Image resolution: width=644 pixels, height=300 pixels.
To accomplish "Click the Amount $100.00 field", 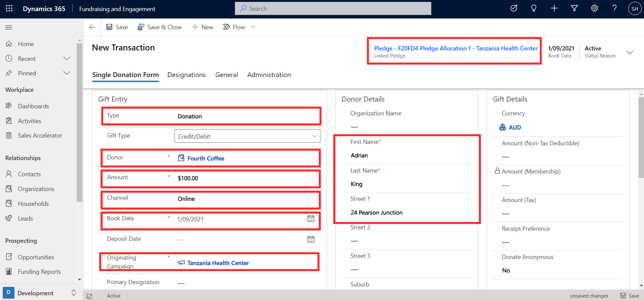I will pos(248,178).
